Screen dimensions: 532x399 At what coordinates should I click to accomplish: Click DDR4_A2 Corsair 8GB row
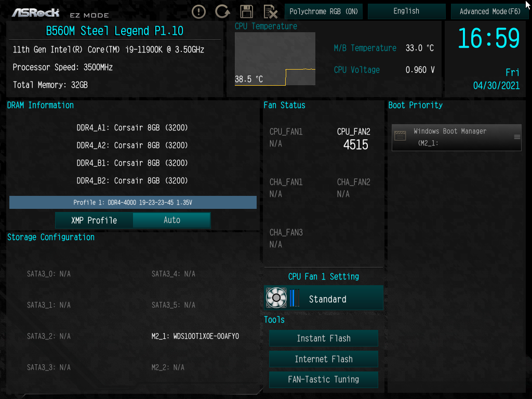click(x=132, y=145)
